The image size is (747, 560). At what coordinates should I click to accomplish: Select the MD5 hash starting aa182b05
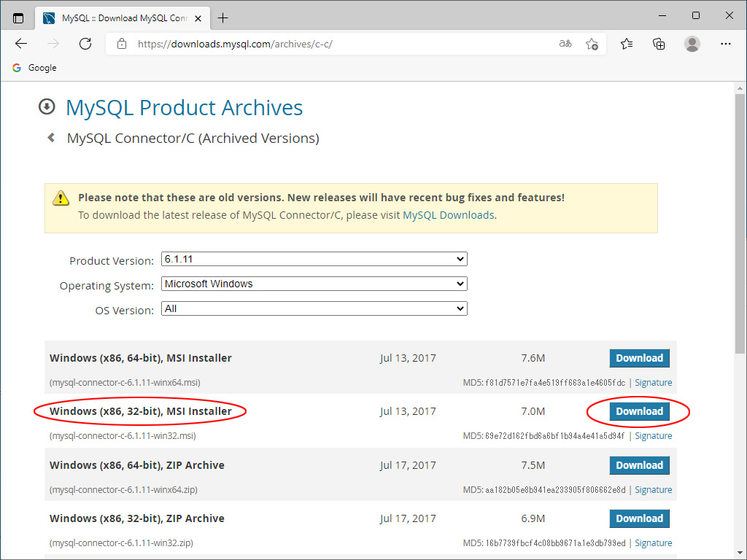pos(555,490)
